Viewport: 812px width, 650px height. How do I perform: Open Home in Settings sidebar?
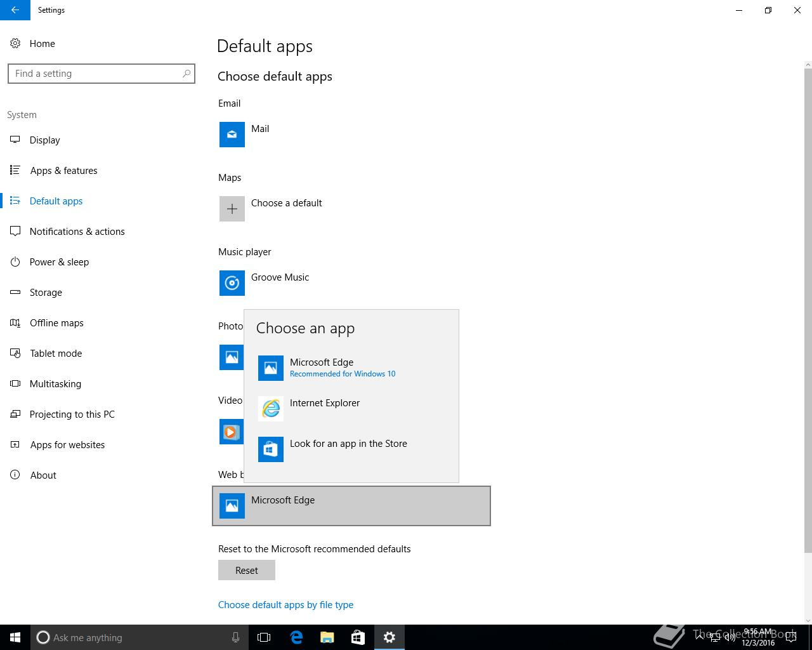[x=42, y=43]
